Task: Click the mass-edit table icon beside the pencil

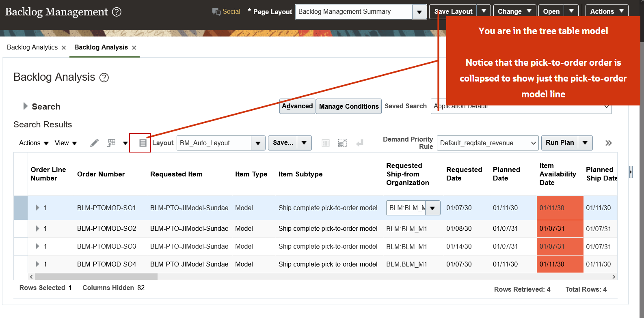Action: (111, 143)
